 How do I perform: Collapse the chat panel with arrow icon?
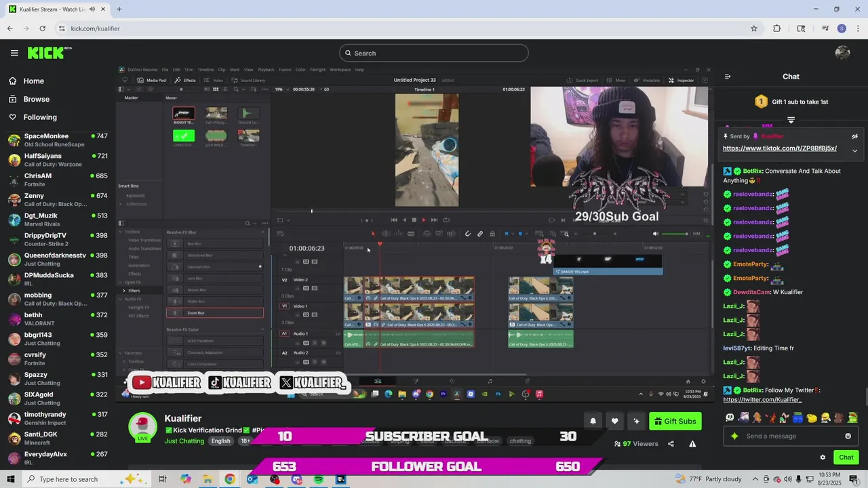[x=728, y=77]
